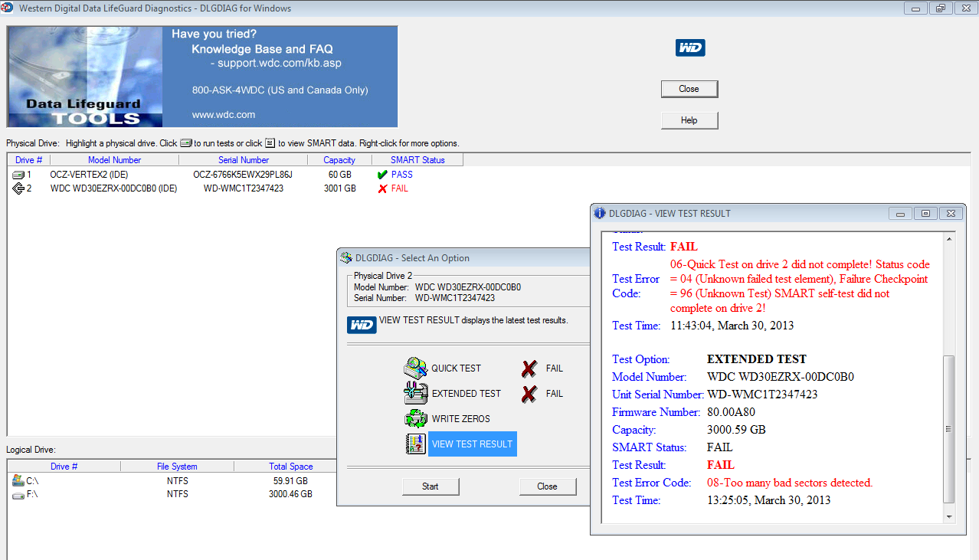Image resolution: width=979 pixels, height=560 pixels.
Task: Click the Write Zeros recycle icon
Action: click(x=415, y=419)
